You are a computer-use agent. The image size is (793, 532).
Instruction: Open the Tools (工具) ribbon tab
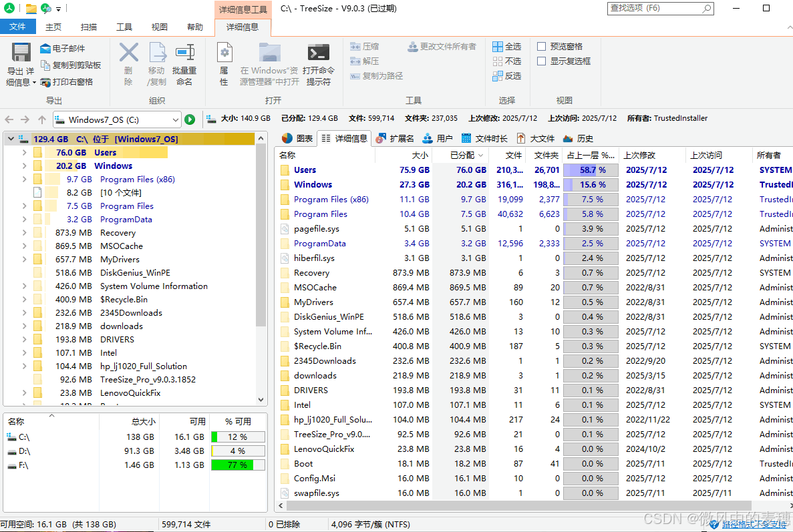coord(124,27)
